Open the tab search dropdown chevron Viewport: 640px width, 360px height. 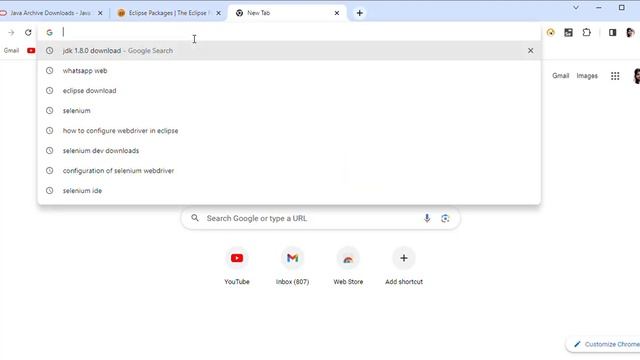[576, 7]
